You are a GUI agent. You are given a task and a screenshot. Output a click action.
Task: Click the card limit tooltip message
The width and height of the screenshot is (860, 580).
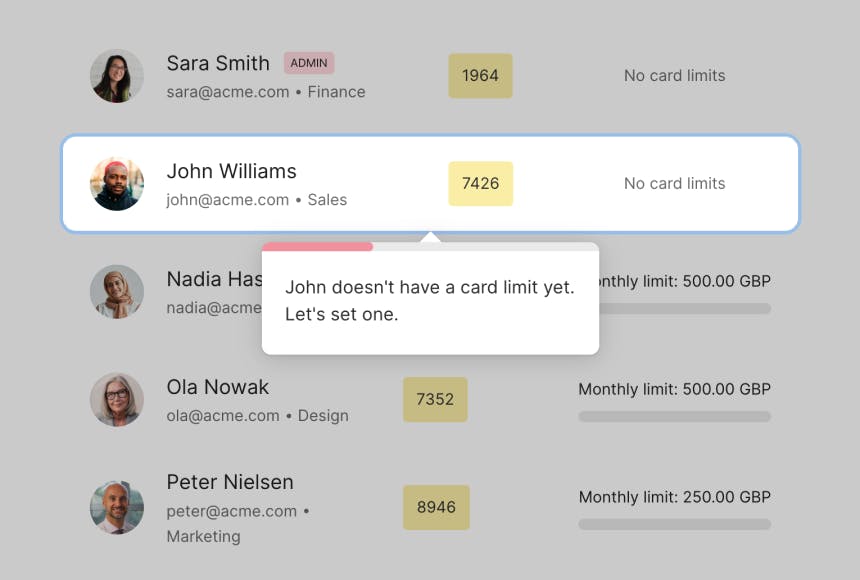[430, 301]
